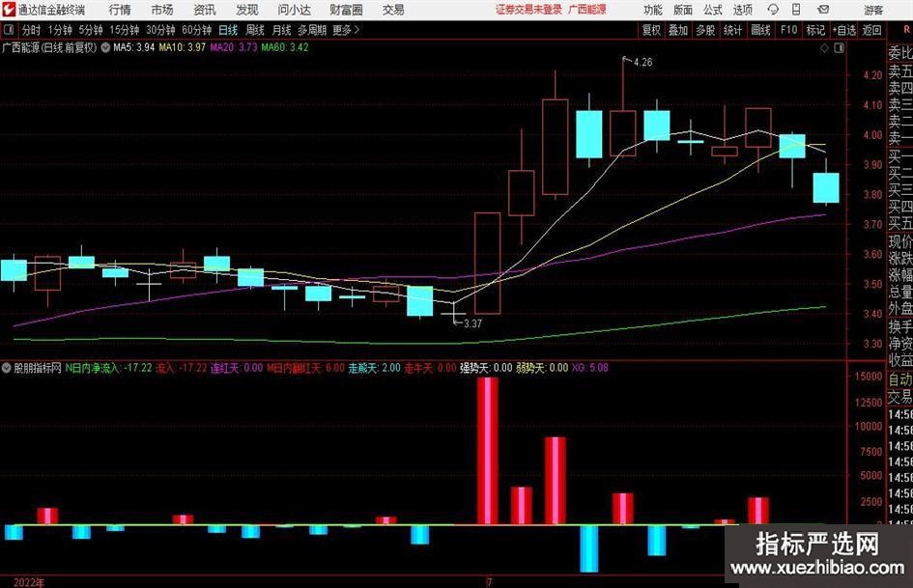
Task: Switch to 分时 chart period
Action: click(x=32, y=30)
